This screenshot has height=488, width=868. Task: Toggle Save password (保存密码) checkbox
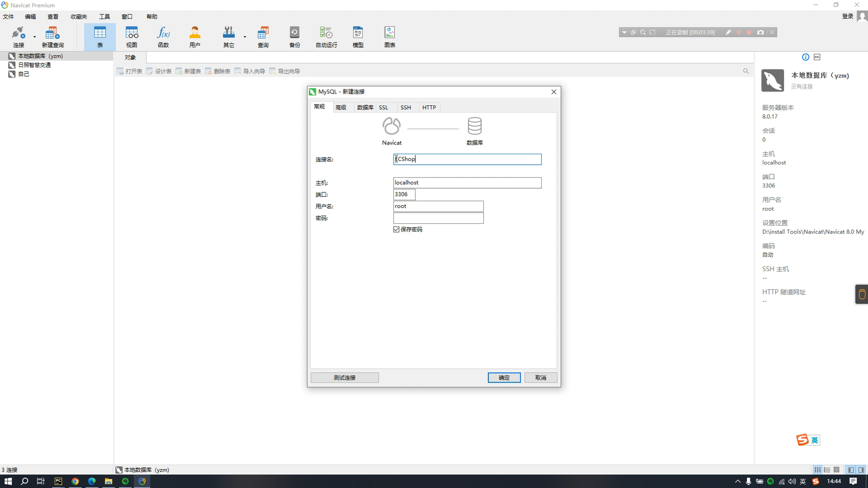point(396,230)
